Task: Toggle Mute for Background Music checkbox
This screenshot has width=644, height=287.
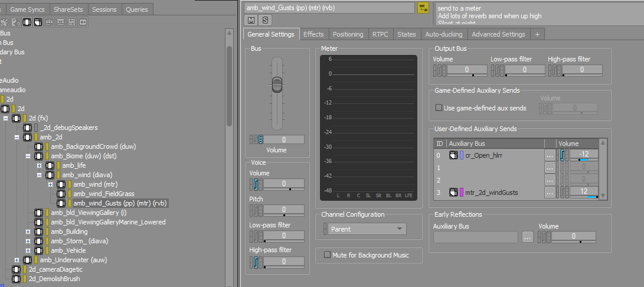Action: [x=328, y=255]
